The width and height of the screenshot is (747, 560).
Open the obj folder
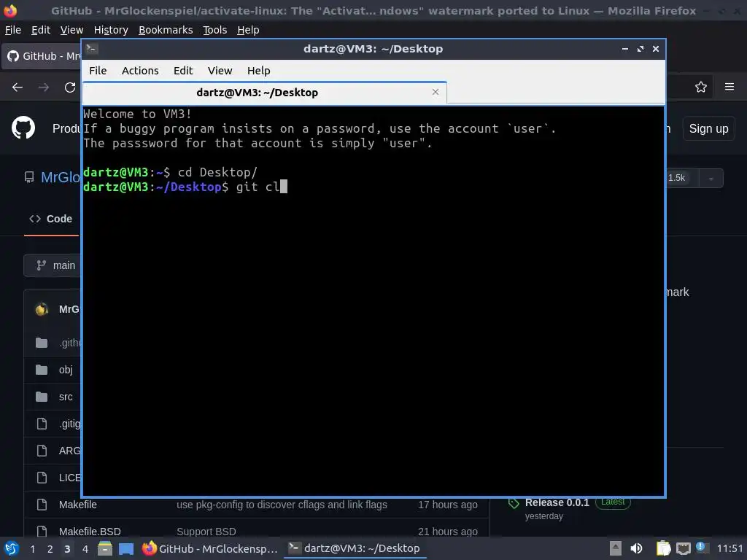[66, 370]
